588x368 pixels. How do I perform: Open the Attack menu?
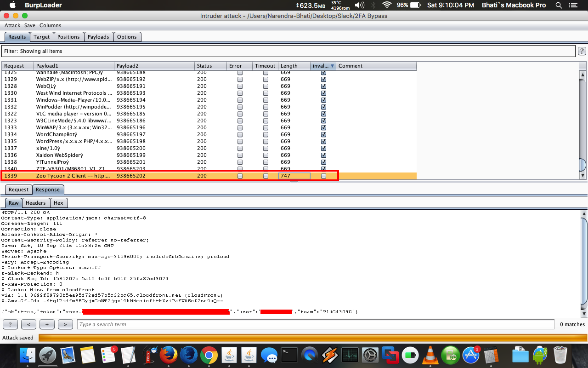[12, 25]
